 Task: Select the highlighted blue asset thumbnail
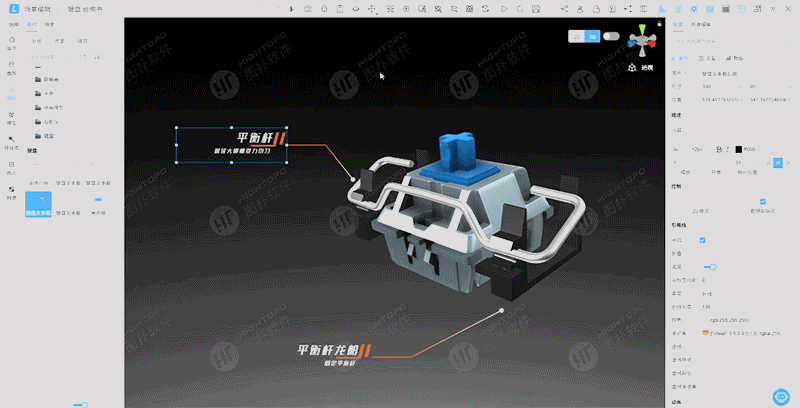pos(38,204)
